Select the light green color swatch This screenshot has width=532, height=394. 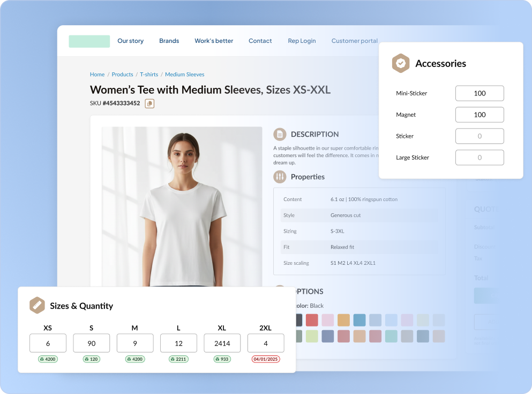coord(312,336)
